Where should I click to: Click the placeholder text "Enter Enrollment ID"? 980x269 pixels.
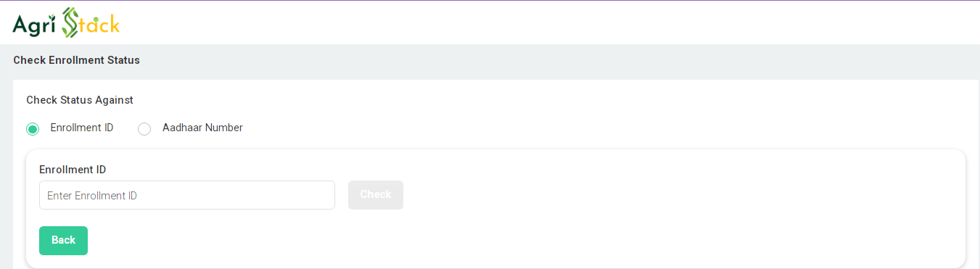(x=92, y=196)
